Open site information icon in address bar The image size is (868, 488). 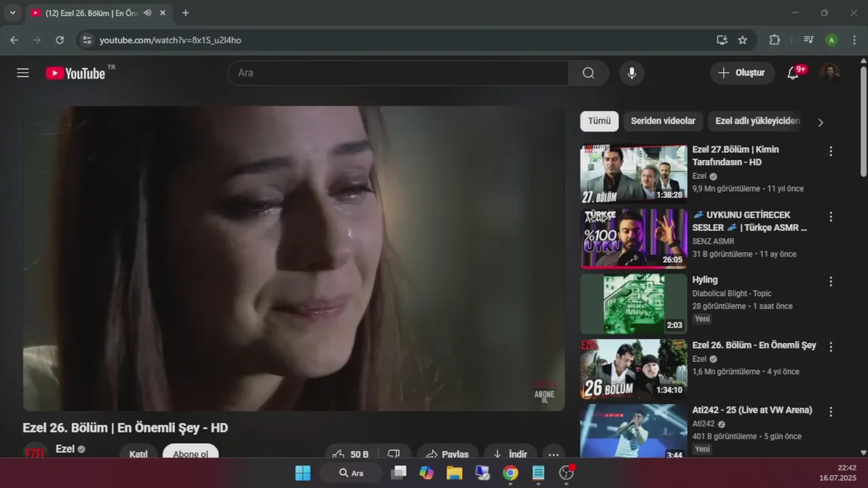tap(87, 40)
